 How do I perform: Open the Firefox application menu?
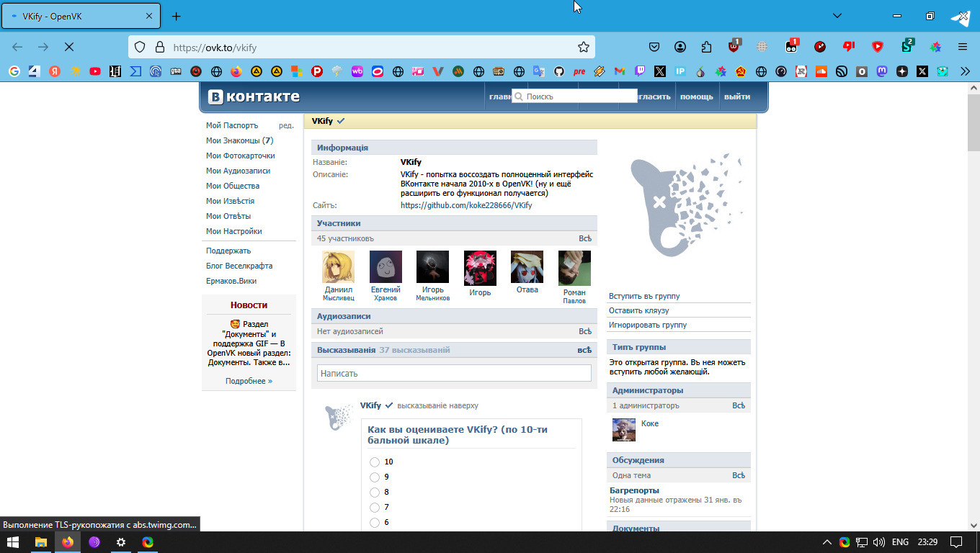[963, 47]
